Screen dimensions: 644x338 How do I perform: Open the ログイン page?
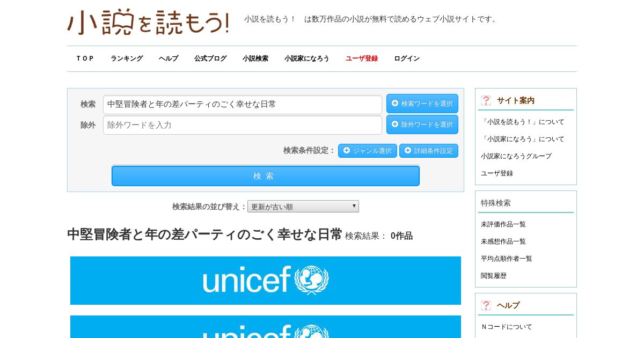[407, 58]
